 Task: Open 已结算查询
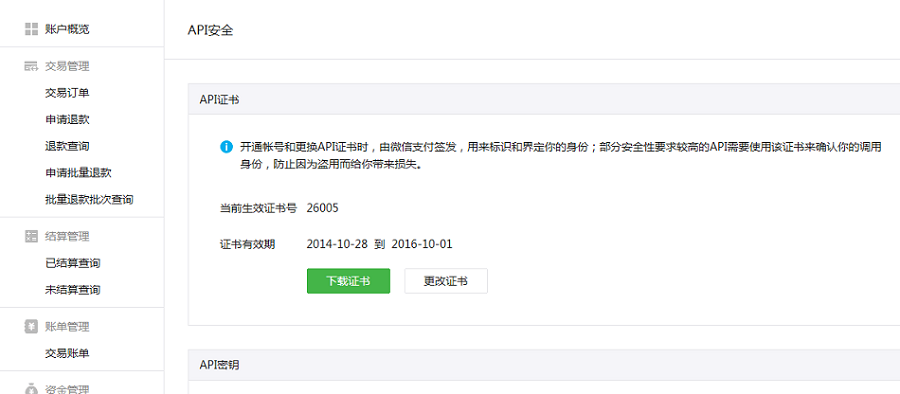click(73, 263)
